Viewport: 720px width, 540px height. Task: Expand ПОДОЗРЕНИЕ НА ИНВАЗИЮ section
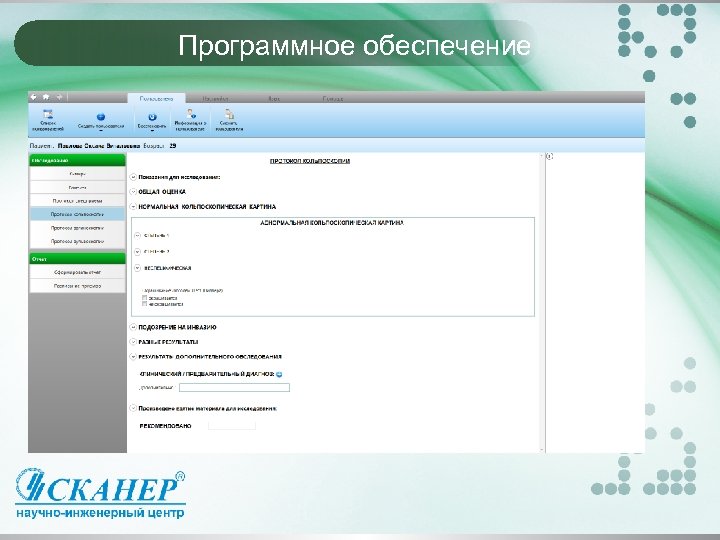click(133, 327)
